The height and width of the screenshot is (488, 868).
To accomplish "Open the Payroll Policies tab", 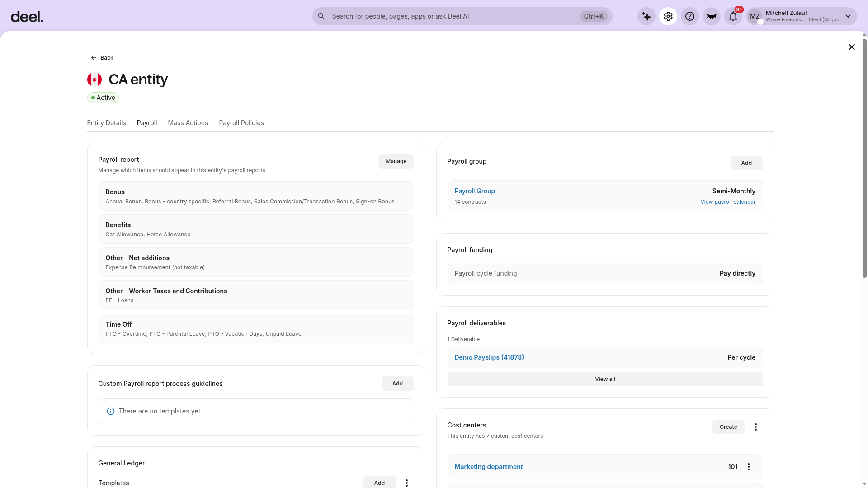I will tap(241, 123).
